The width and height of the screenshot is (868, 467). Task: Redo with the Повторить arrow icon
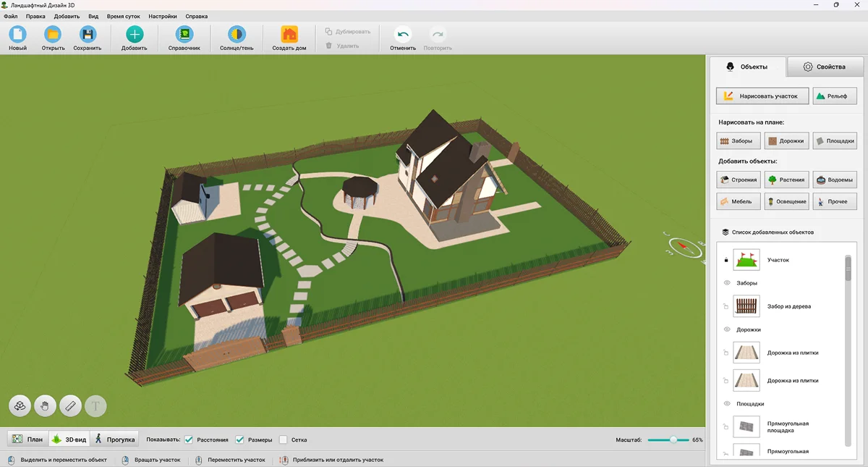point(438,34)
